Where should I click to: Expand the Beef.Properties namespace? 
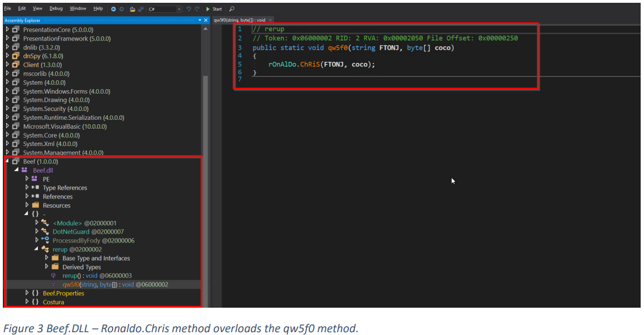(27, 293)
